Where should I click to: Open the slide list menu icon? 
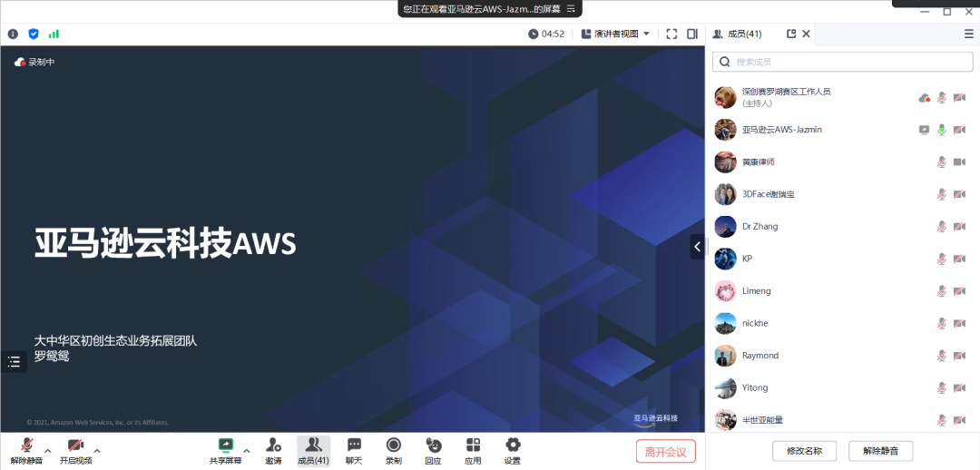pos(14,360)
